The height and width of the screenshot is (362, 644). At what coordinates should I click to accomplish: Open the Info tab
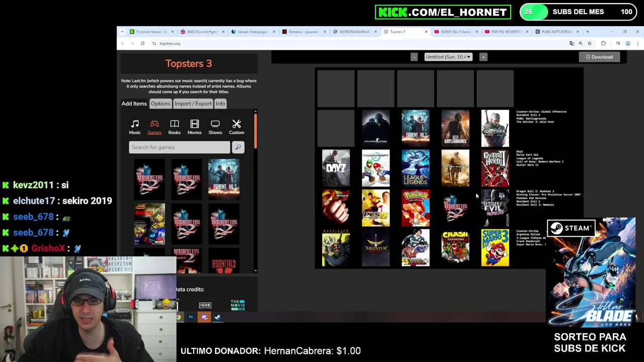[220, 104]
